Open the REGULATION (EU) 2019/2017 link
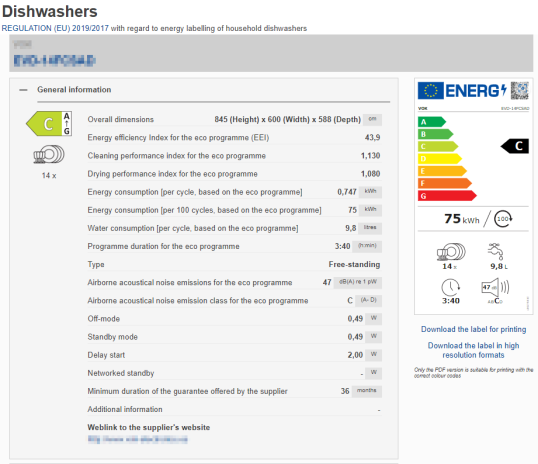The height and width of the screenshot is (464, 538). pyautogui.click(x=55, y=28)
